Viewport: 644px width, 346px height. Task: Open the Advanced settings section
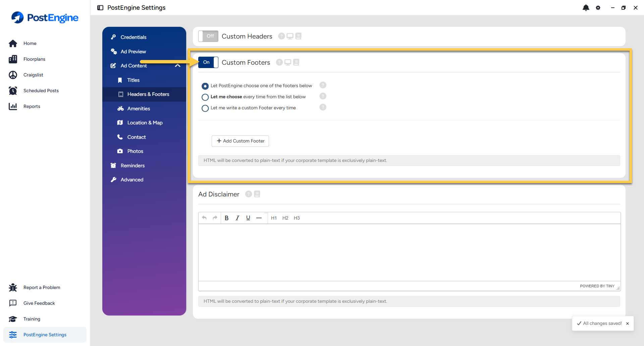(x=144, y=180)
